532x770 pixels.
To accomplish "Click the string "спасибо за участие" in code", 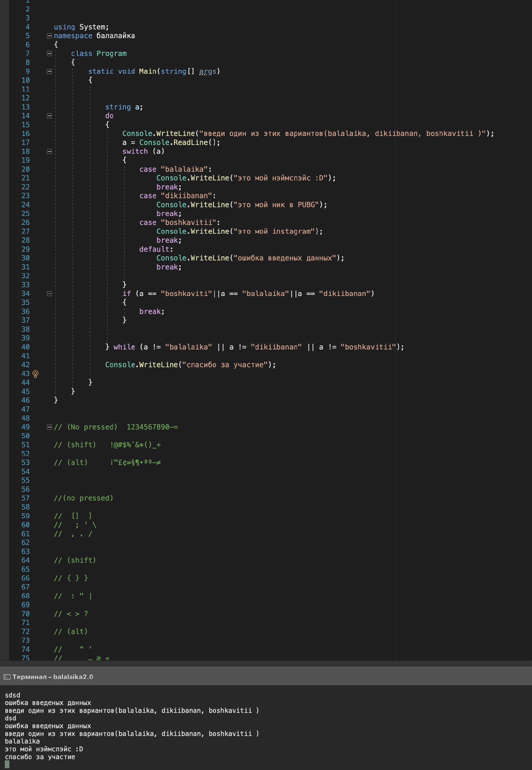I will (225, 365).
